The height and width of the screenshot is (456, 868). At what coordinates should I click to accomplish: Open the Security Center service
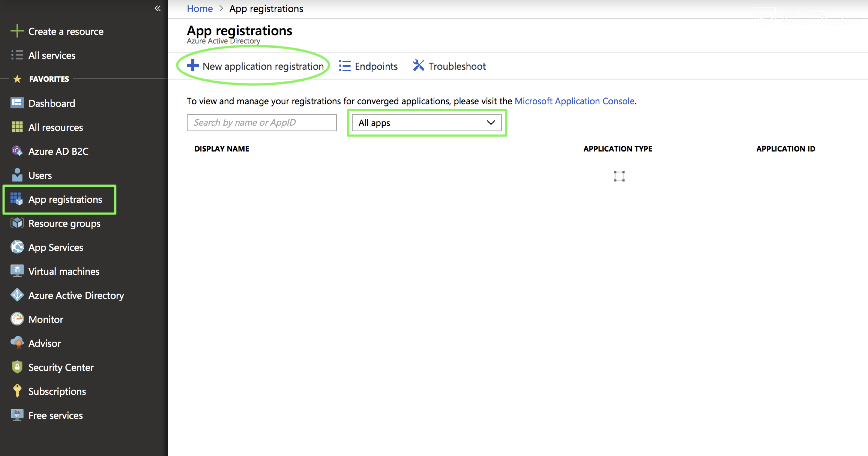[x=61, y=367]
